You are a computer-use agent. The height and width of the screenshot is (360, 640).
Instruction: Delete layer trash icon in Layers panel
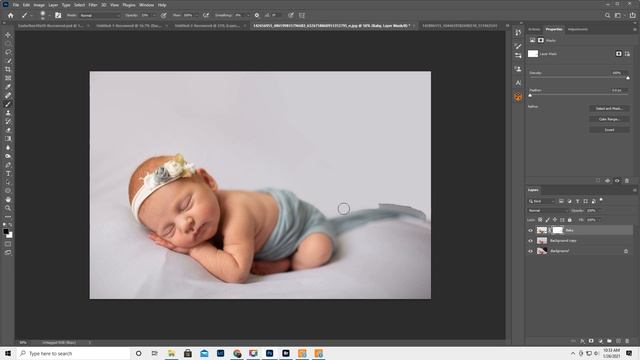click(x=627, y=341)
